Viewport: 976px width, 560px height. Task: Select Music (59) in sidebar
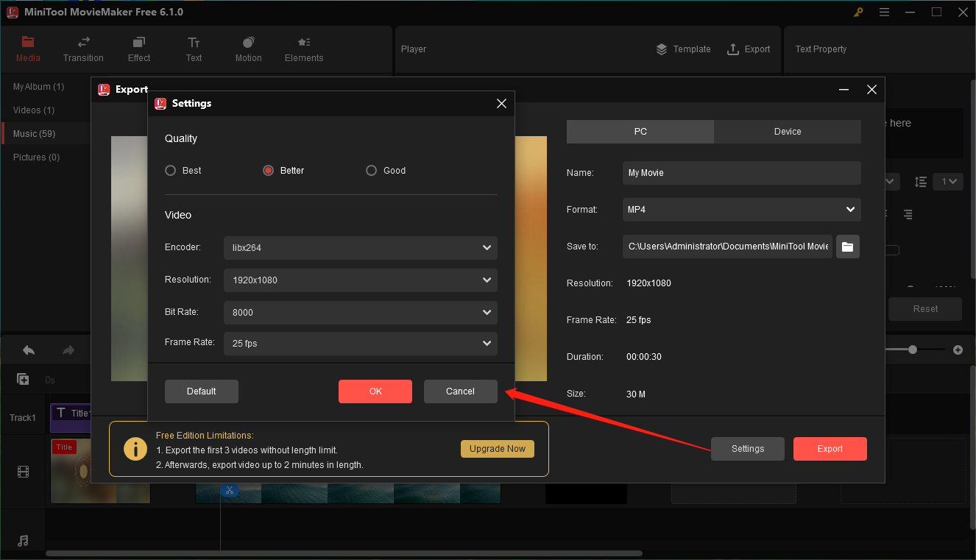click(34, 134)
